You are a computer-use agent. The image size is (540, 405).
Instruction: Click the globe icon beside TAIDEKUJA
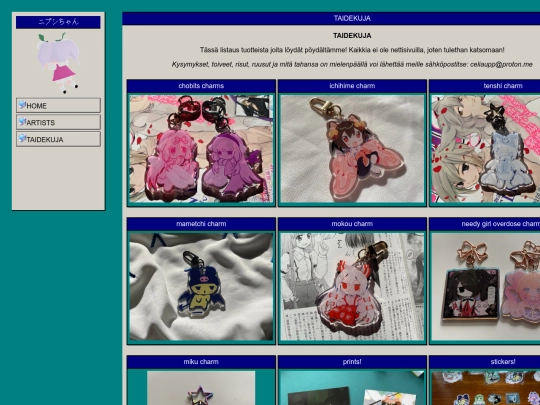tap(22, 138)
